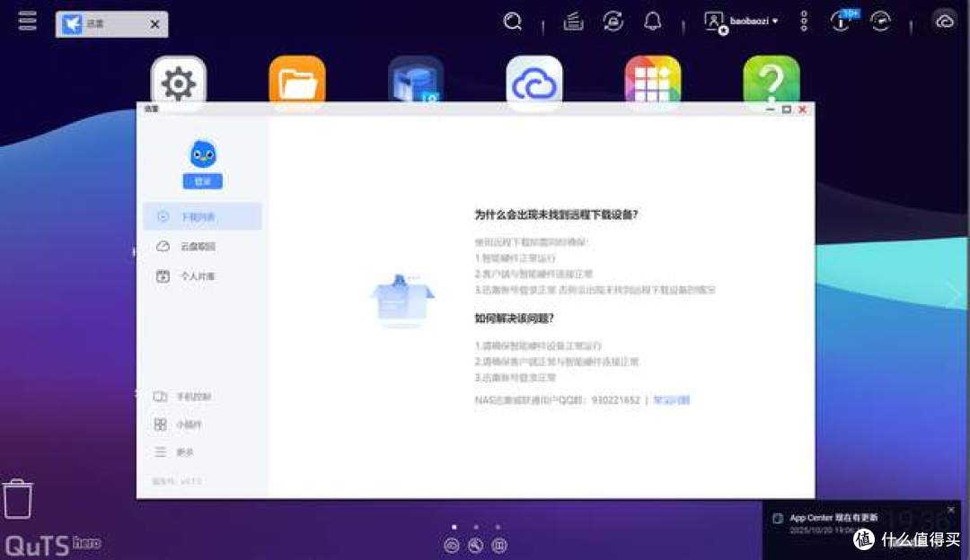Open 手机控制 in the Xunlei sidebar
970x560 pixels.
[x=182, y=396]
